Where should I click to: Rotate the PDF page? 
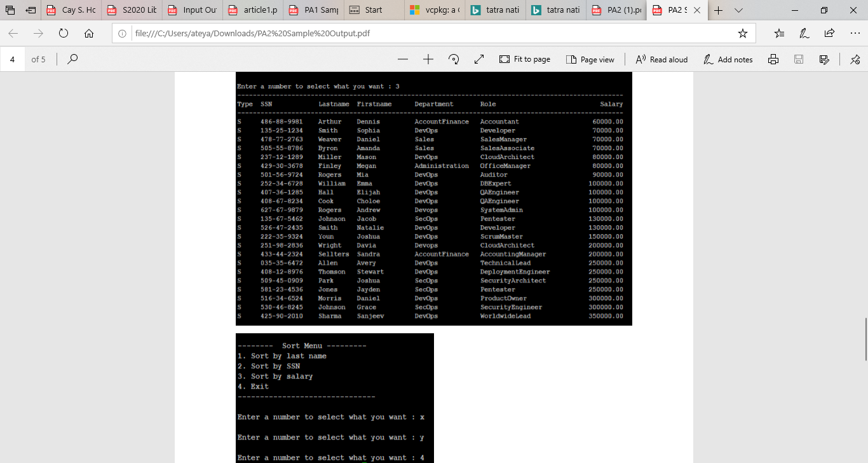point(454,59)
